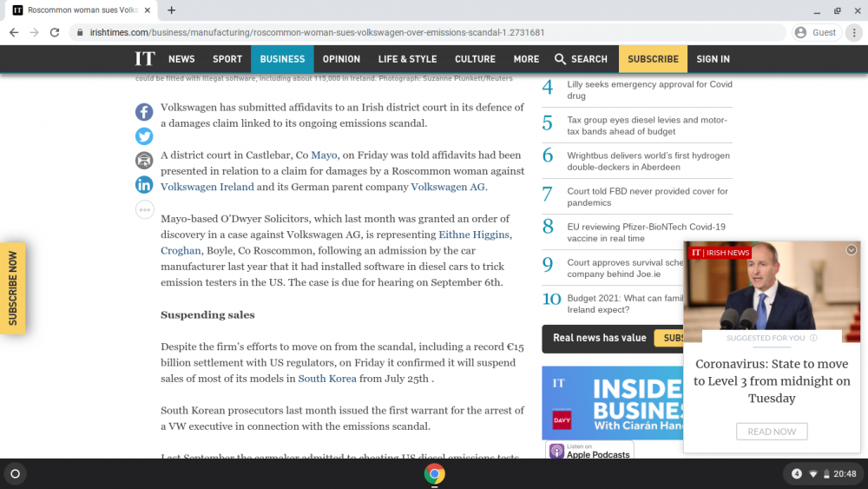Click the clock in system tray

(x=845, y=474)
